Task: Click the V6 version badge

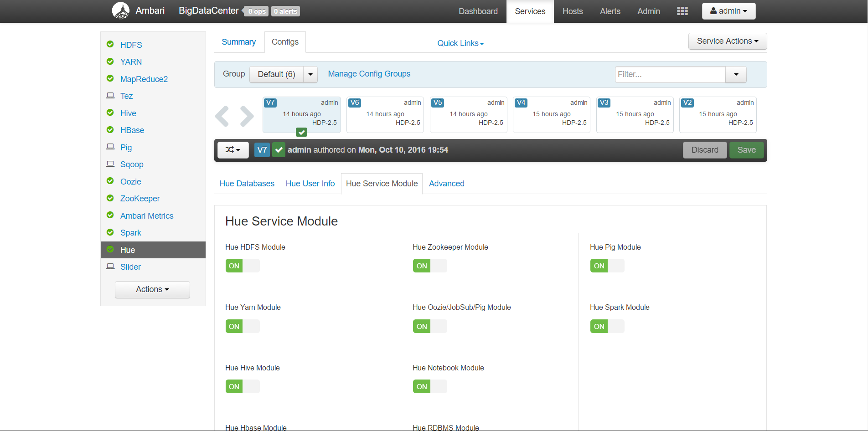Action: 355,103
